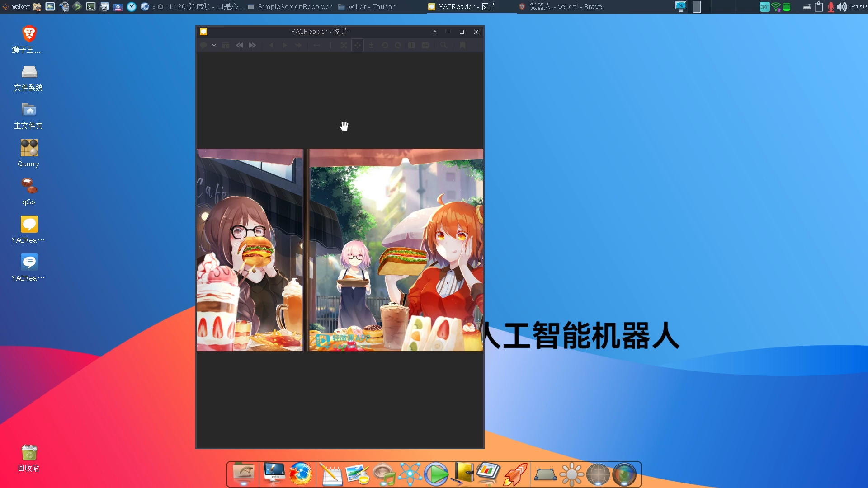The width and height of the screenshot is (868, 488).
Task: Click the green play arrow panel launcher
Action: click(77, 7)
